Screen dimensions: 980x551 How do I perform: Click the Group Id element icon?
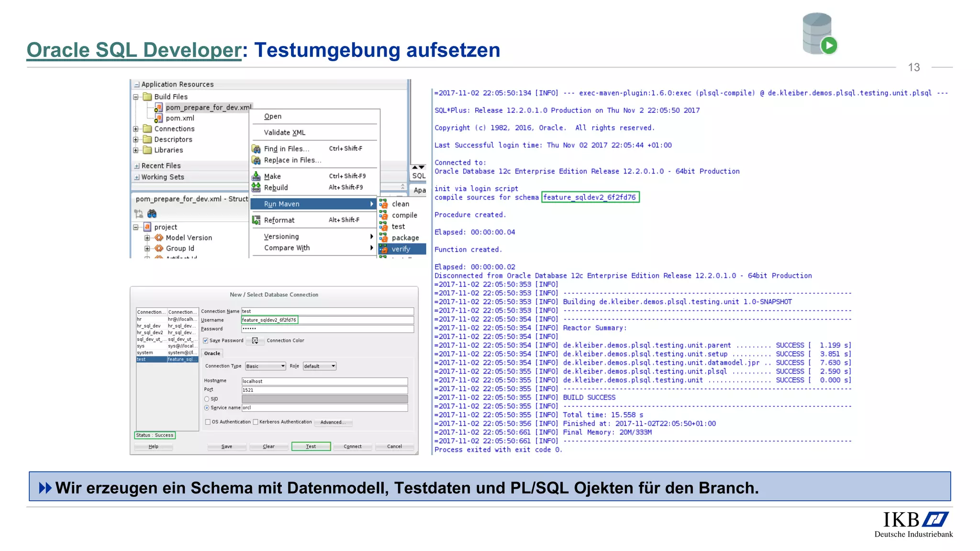coord(159,248)
